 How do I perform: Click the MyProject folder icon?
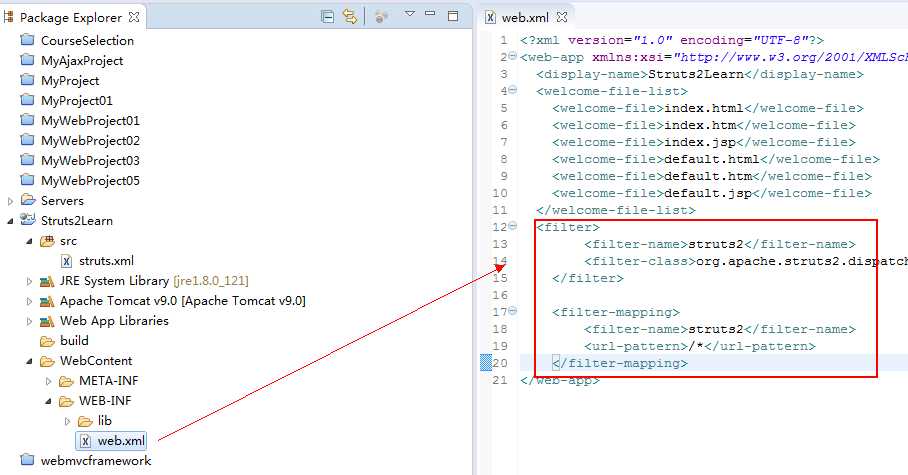coord(27,80)
